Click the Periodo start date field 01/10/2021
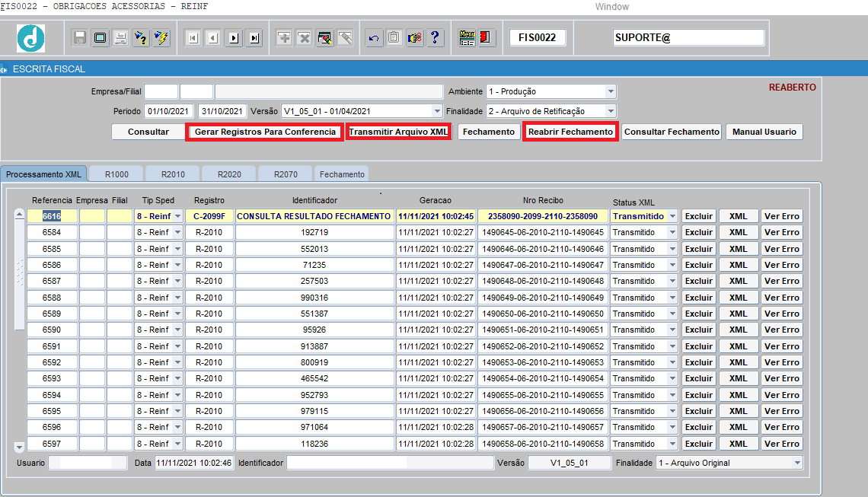This screenshot has height=497, width=868. pos(168,111)
